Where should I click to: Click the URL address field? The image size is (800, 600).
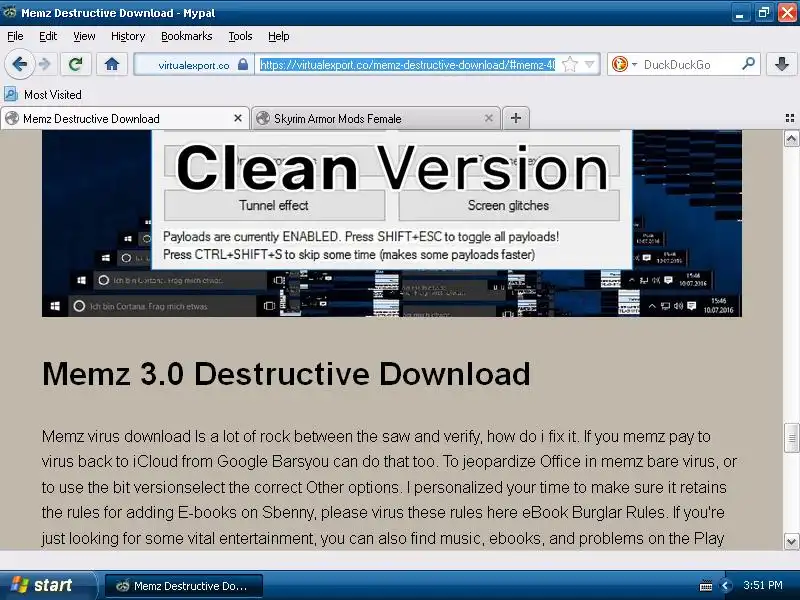407,64
